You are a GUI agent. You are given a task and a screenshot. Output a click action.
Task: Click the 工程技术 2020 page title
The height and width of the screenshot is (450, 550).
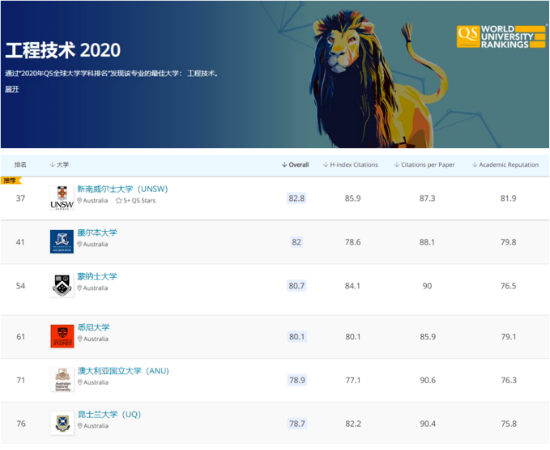coord(63,50)
